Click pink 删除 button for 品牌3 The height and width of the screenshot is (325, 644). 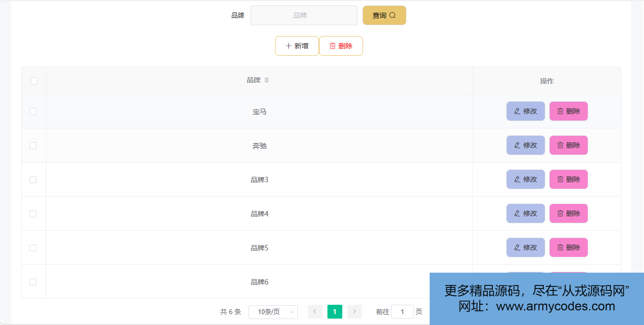[x=568, y=179]
